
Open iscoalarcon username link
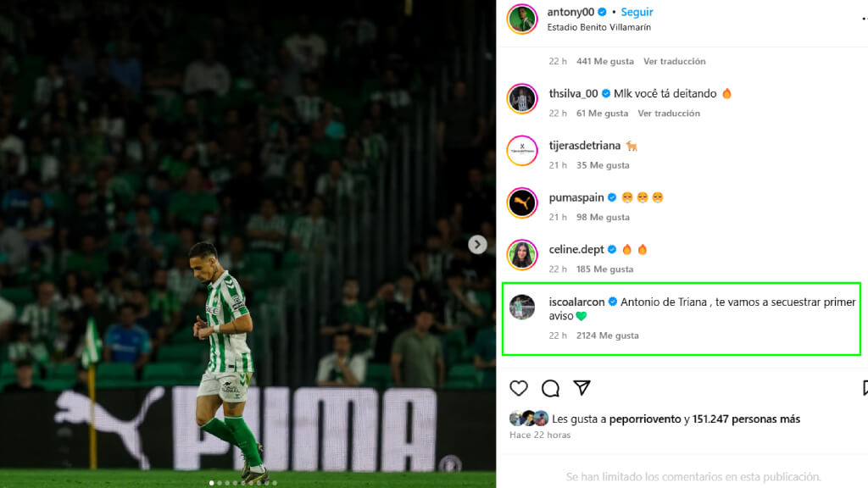coord(576,302)
